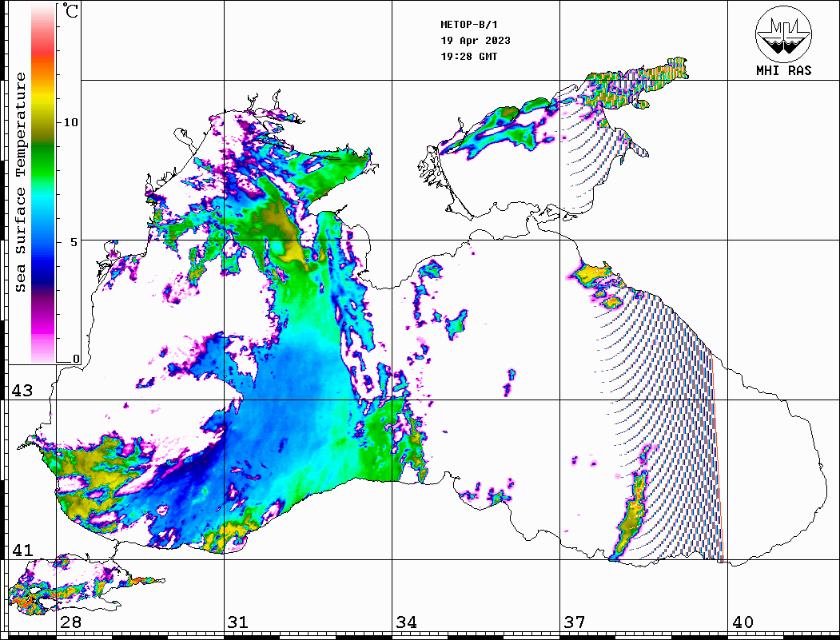
Task: Click the 'MHI RAS' caption text
Action: click(783, 70)
